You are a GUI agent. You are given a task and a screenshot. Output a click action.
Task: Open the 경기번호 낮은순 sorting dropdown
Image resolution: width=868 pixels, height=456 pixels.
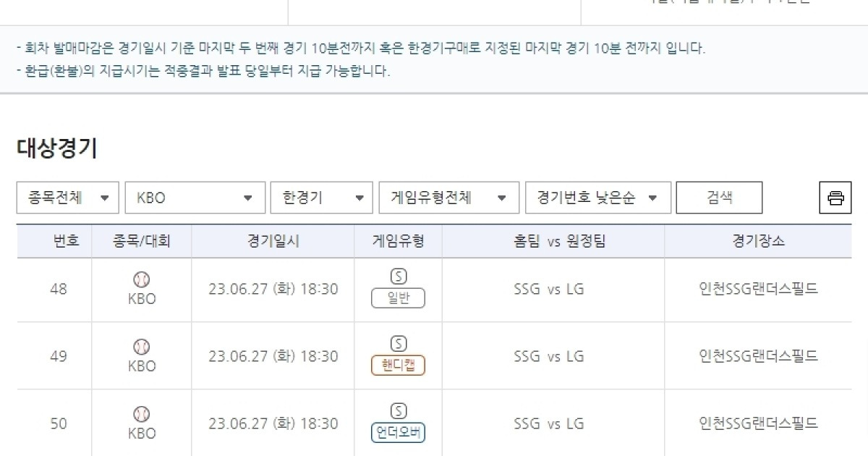[597, 197]
